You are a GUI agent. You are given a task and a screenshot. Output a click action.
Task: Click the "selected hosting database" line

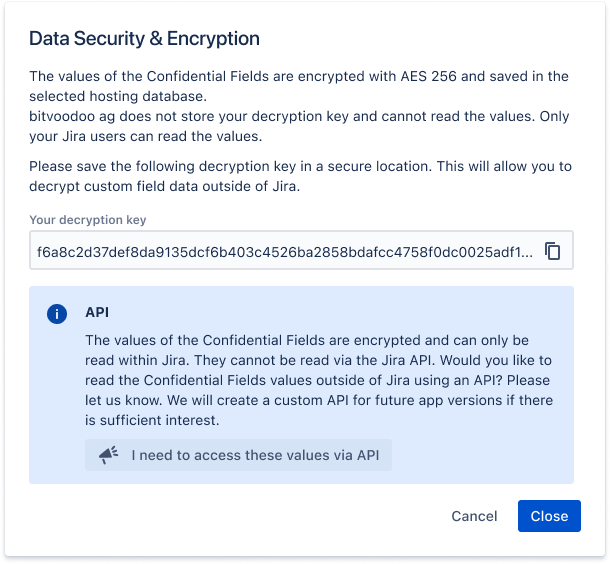[114, 96]
